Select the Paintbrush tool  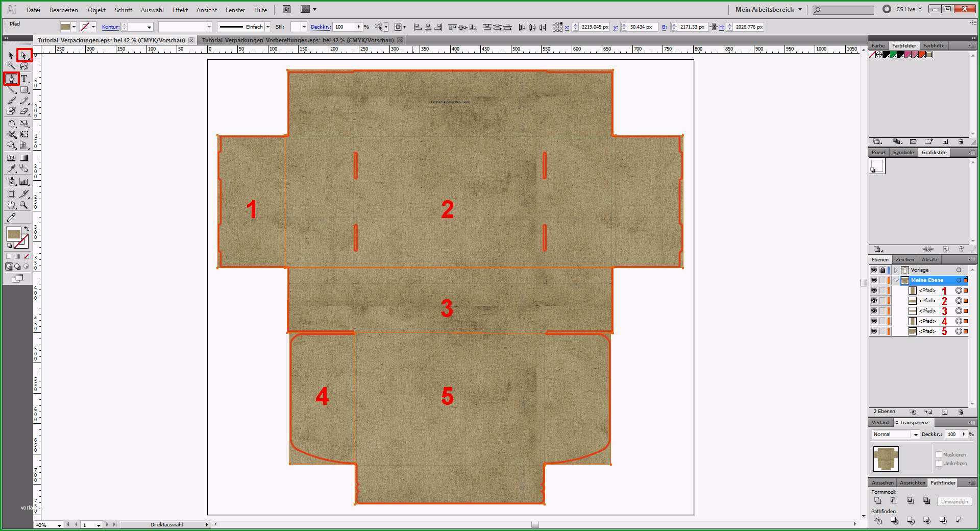click(11, 101)
